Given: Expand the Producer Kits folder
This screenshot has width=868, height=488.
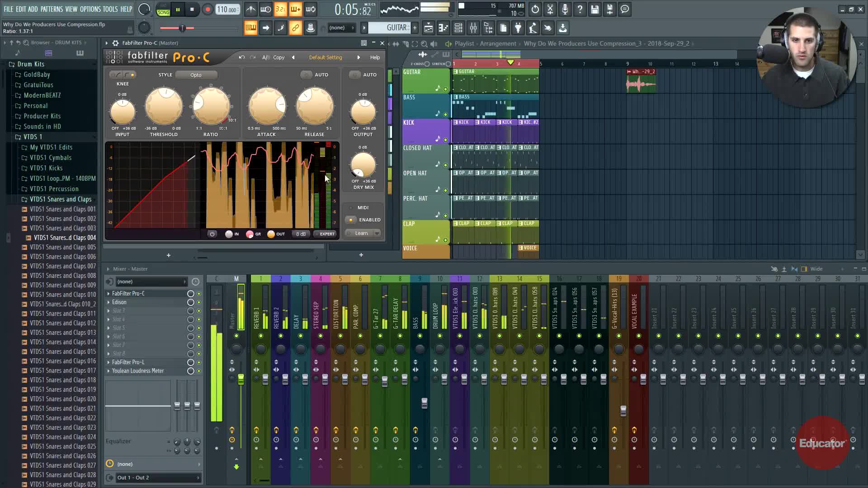Looking at the screenshot, I should click(x=42, y=116).
